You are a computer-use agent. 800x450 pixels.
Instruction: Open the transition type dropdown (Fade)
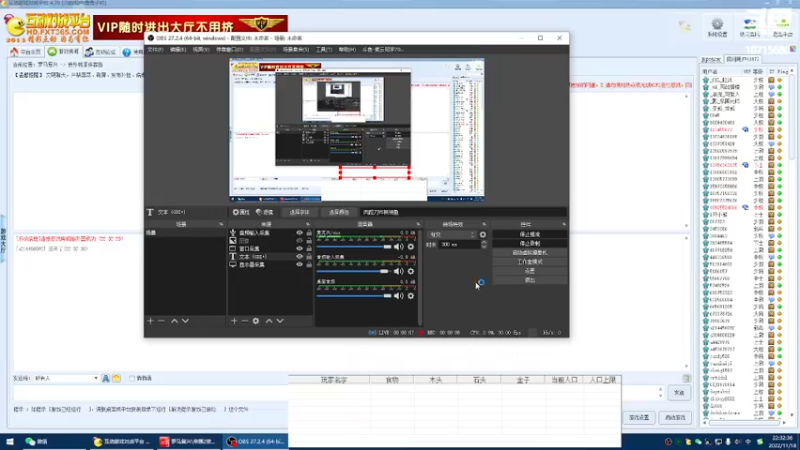click(x=452, y=235)
